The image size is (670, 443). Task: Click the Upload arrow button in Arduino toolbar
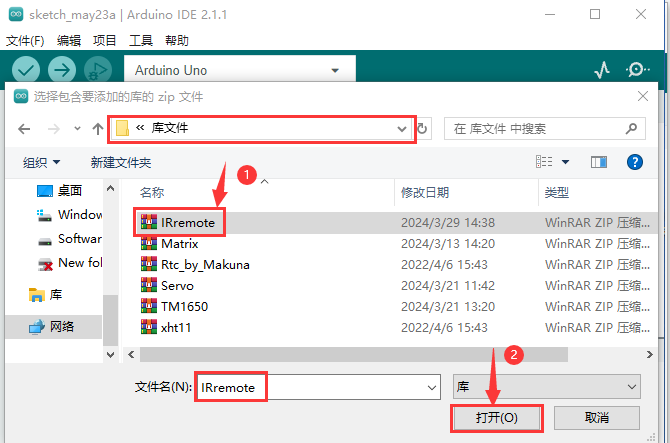62,70
